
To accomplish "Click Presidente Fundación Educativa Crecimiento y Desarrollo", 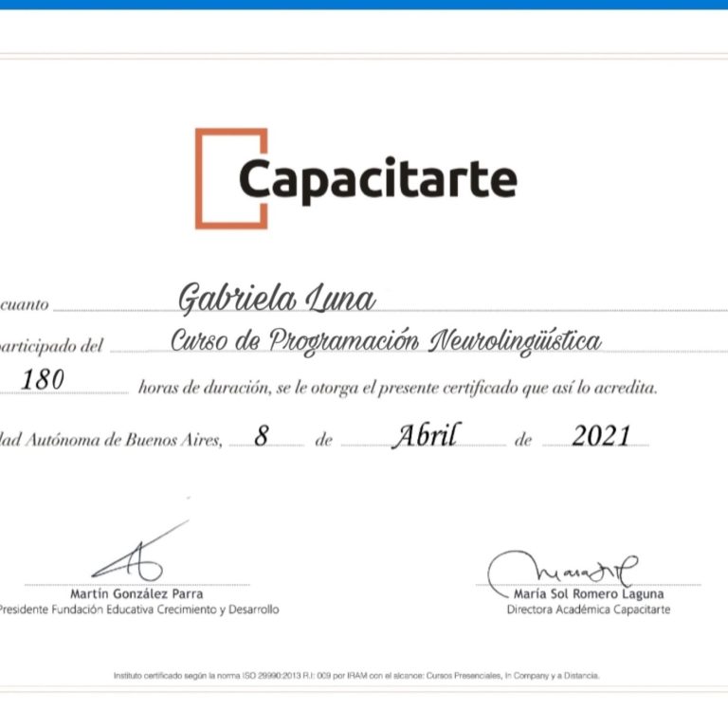I will (138, 610).
